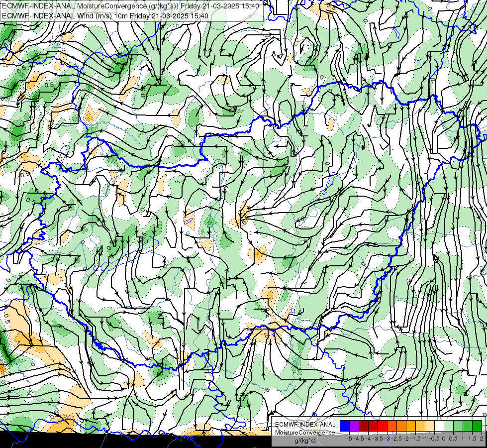This screenshot has width=487, height=448.
Task: Select the red legend swatch between -4 and -3.5
Action: coord(373,426)
